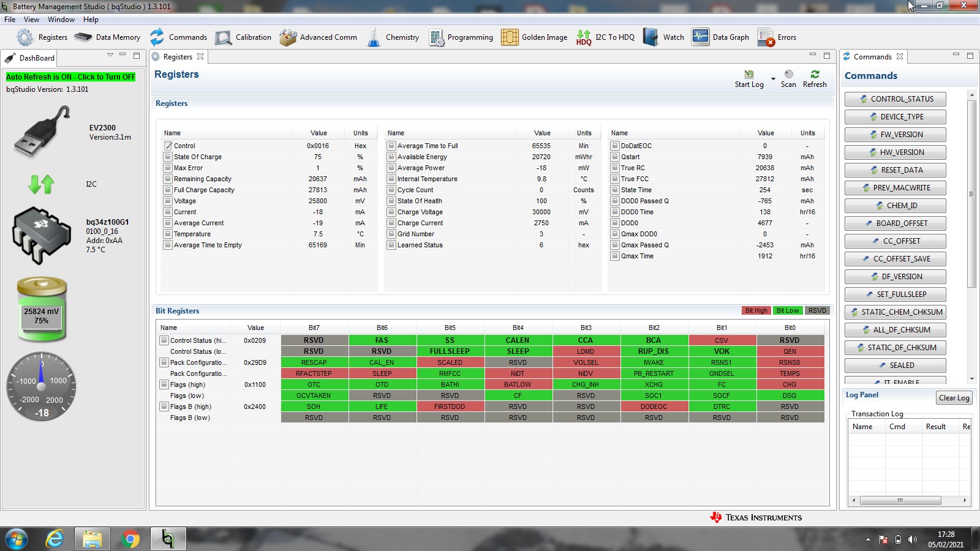Image resolution: width=980 pixels, height=551 pixels.
Task: Maximize the Registers panel
Action: pos(827,56)
